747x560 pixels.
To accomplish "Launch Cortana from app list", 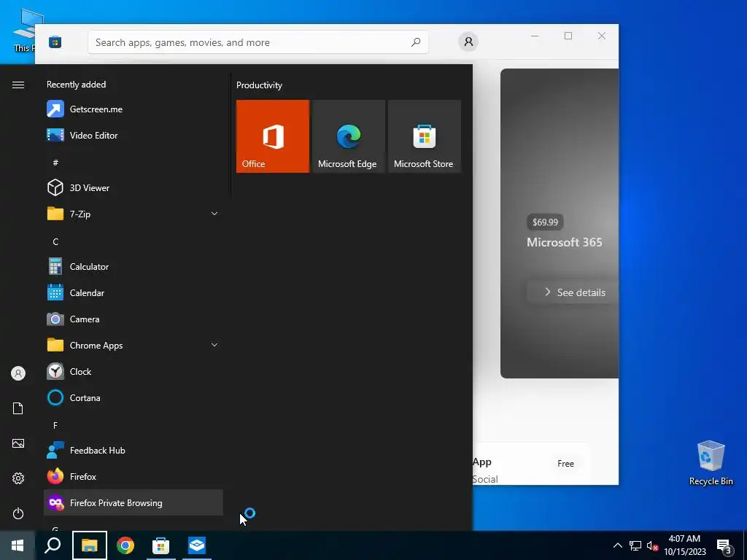I will [133, 397].
